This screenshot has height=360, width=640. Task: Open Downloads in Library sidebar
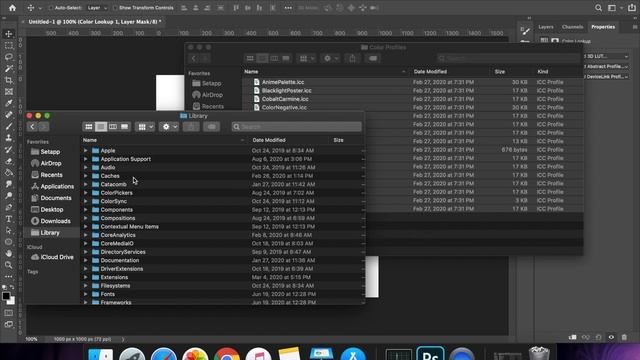pyautogui.click(x=51, y=221)
